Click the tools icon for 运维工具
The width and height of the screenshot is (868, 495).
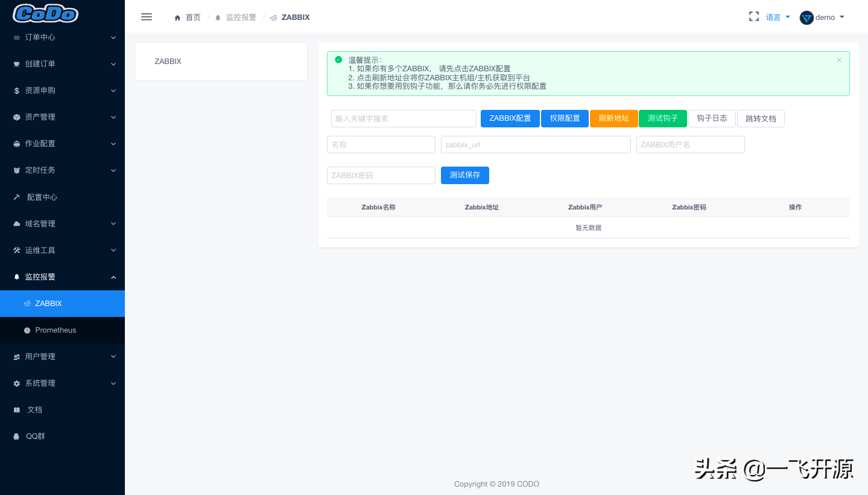point(16,250)
